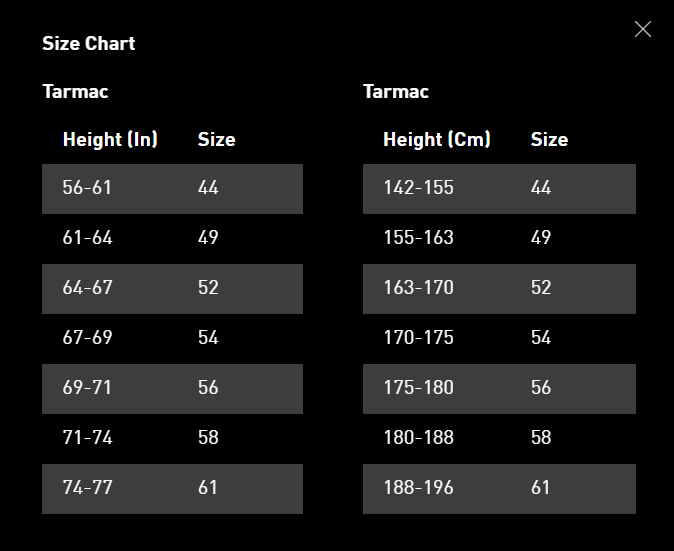
Task: Click the Tarmac heading above Height (In)
Action: coord(75,91)
